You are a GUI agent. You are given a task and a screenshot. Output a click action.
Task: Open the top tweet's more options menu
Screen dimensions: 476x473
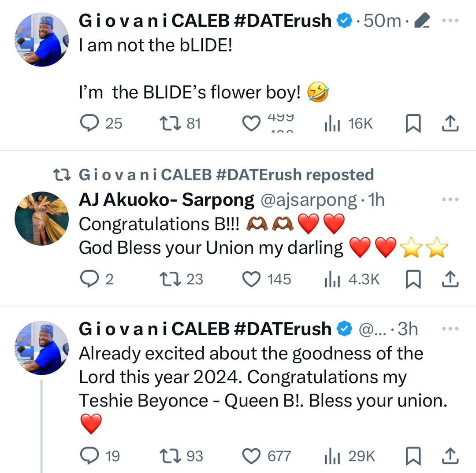pyautogui.click(x=450, y=20)
